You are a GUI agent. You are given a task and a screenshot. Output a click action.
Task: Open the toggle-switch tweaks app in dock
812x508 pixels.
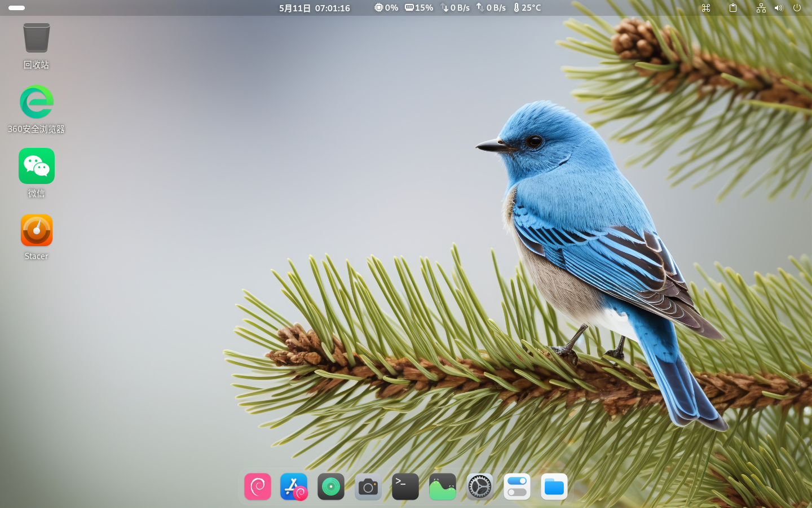coord(517,487)
